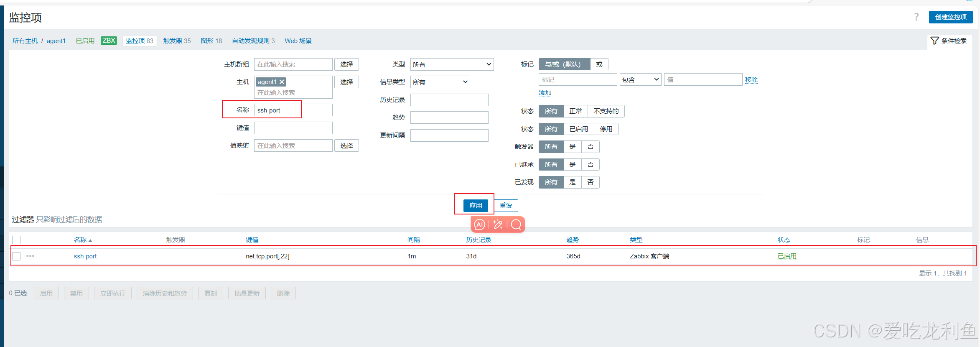
Task: Choose 已启用 status filter
Action: click(x=578, y=129)
